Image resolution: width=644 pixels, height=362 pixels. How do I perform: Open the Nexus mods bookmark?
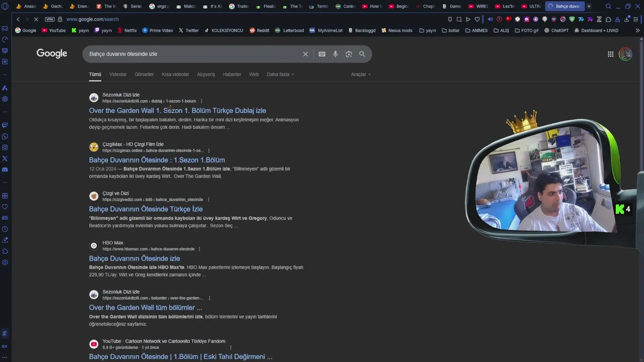(x=396, y=30)
